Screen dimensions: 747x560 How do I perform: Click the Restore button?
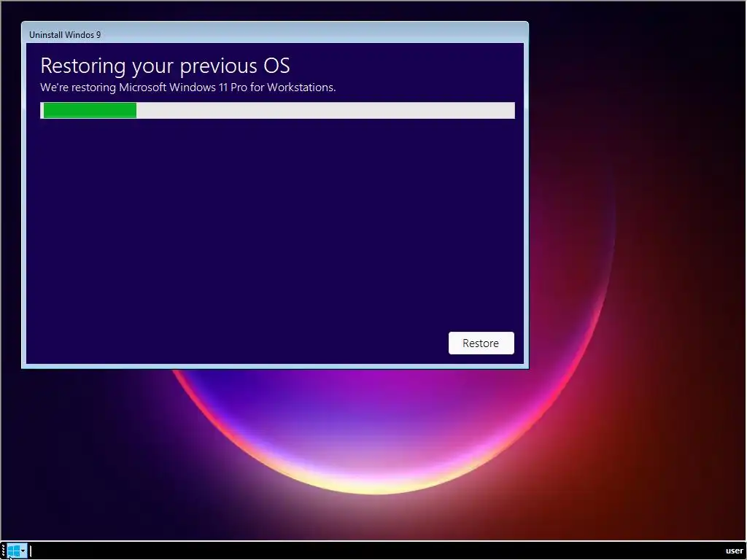pos(481,343)
